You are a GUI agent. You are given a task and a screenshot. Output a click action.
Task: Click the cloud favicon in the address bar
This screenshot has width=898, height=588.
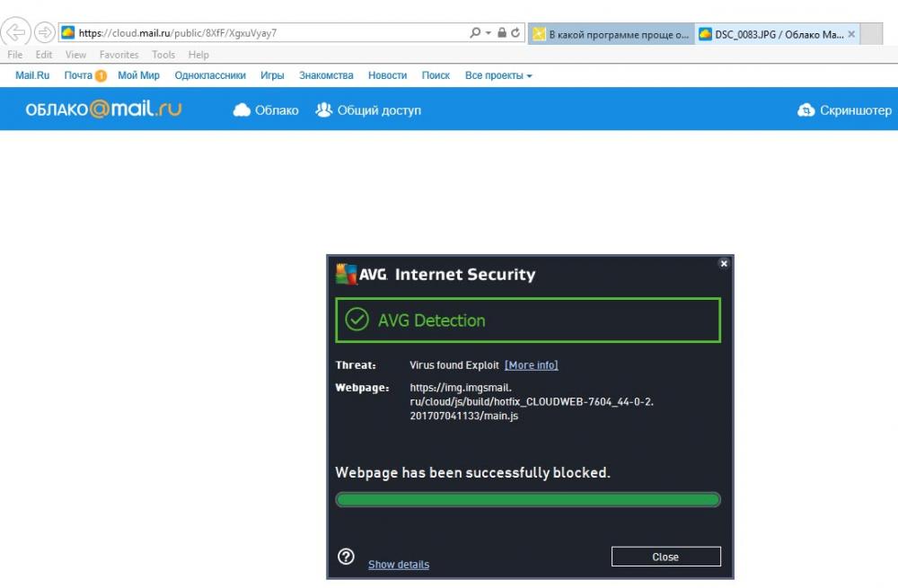click(68, 32)
